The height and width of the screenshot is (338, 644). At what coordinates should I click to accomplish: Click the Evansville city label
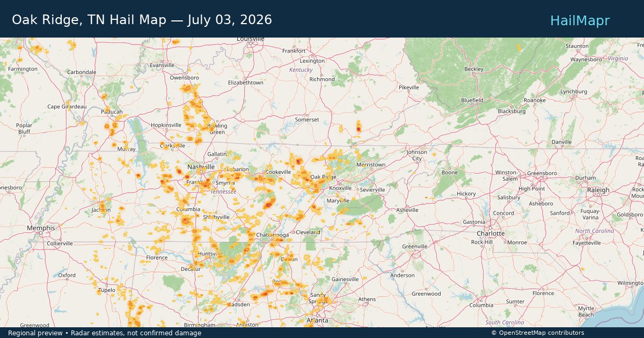click(162, 65)
